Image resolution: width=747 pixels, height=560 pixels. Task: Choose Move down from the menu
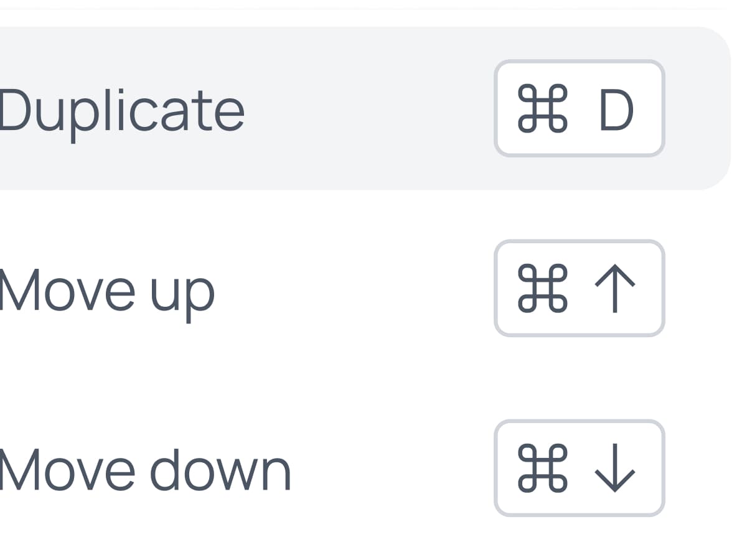(x=145, y=470)
